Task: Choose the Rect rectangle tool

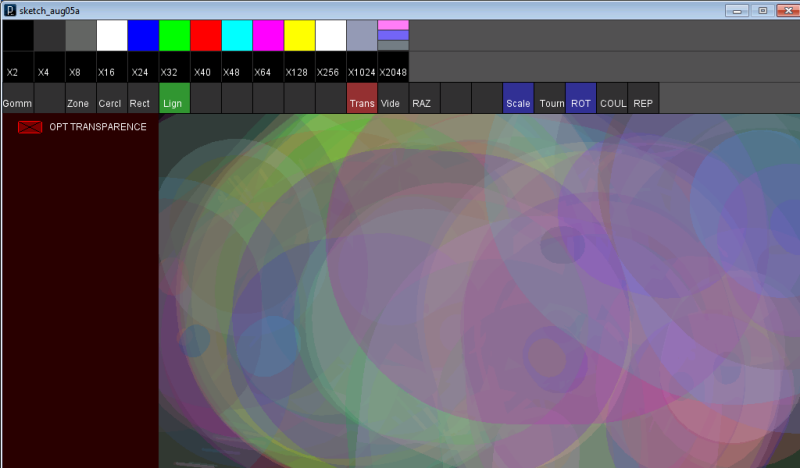Action: pyautogui.click(x=143, y=98)
